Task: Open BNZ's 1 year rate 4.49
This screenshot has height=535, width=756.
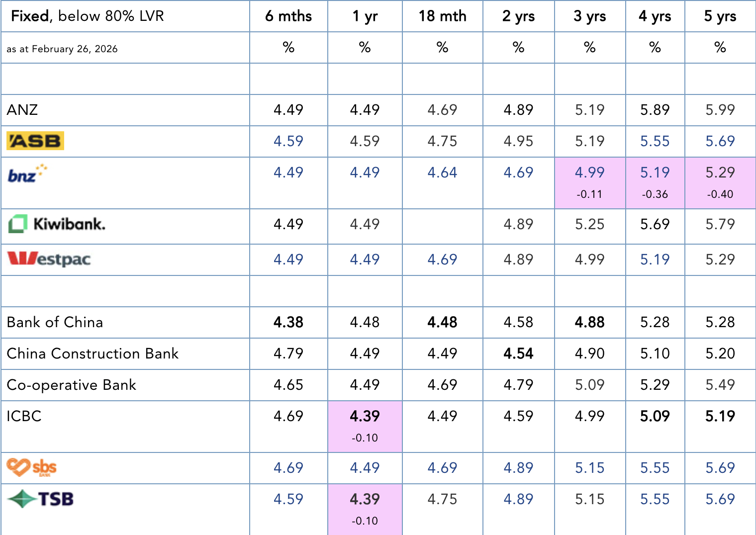Action: [x=365, y=173]
